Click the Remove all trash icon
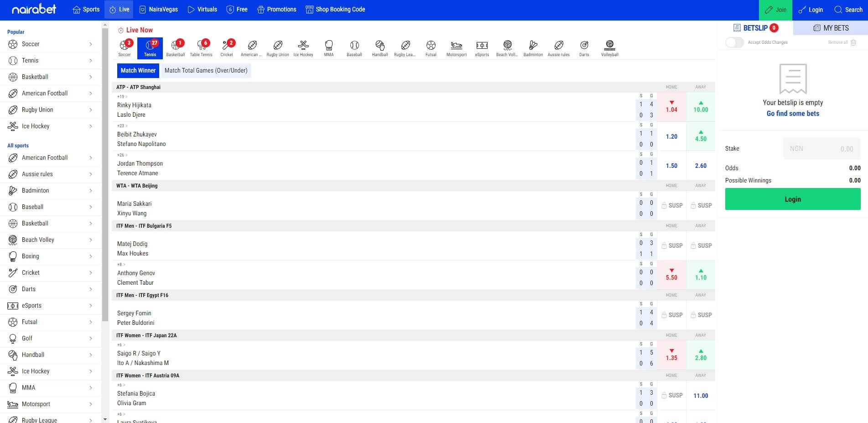 click(x=853, y=42)
